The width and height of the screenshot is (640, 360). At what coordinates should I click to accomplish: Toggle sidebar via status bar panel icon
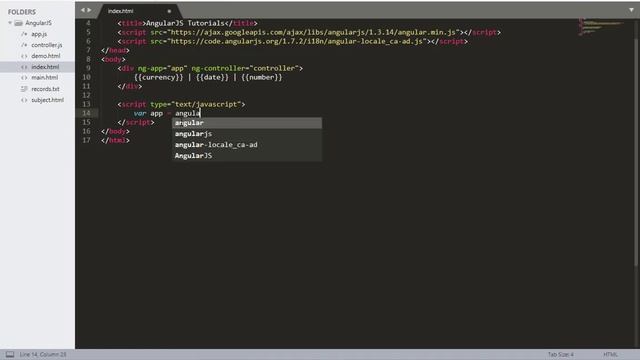(10, 354)
